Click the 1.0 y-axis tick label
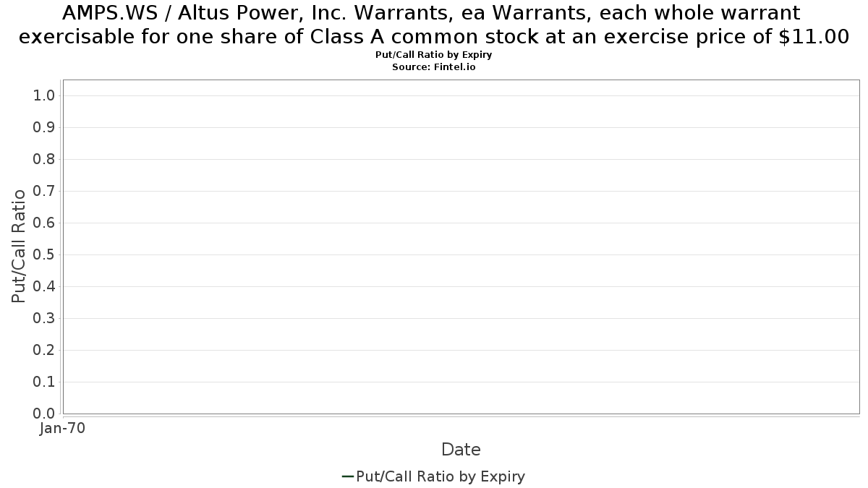868x488 pixels. click(x=44, y=95)
